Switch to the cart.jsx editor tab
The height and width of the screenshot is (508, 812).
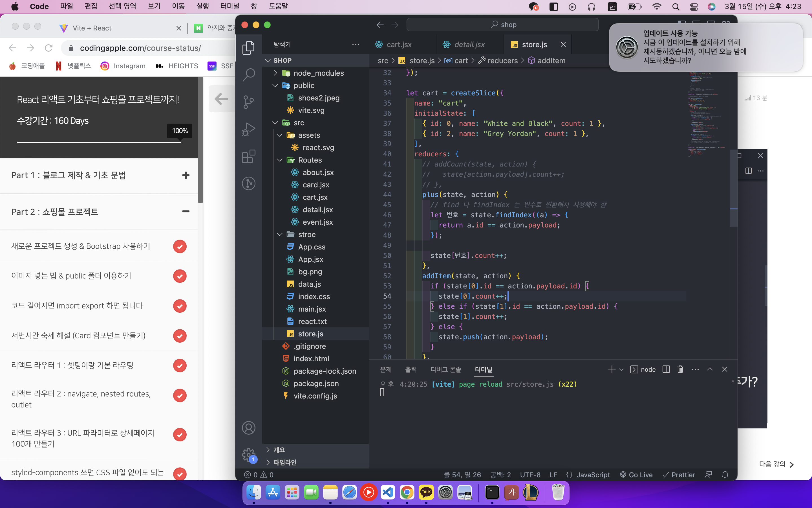402,44
